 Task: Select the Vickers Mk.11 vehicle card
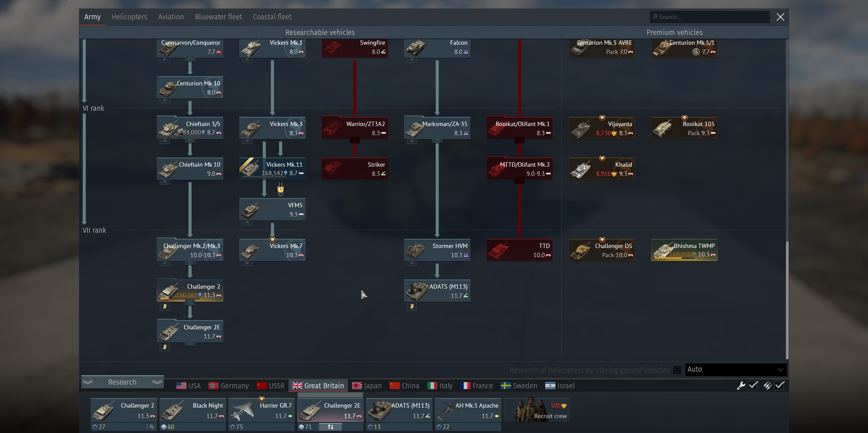[272, 168]
